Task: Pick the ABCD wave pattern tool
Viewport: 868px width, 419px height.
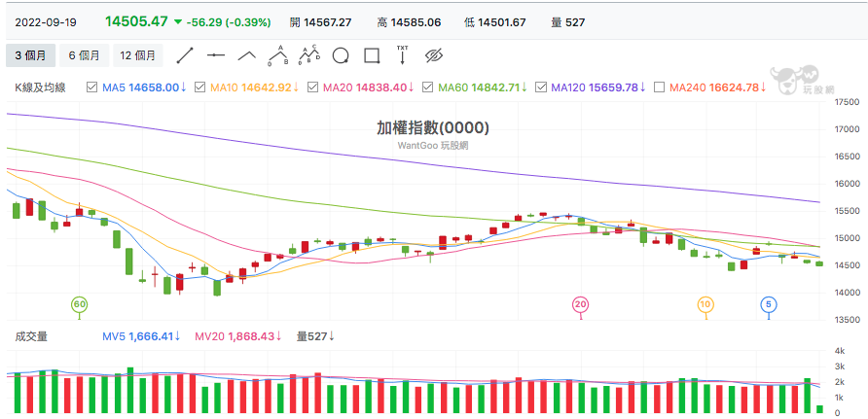Action: pos(310,55)
